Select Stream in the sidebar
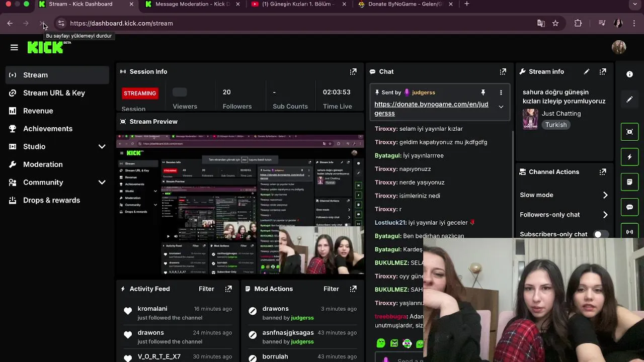The width and height of the screenshot is (644, 362). (57, 75)
